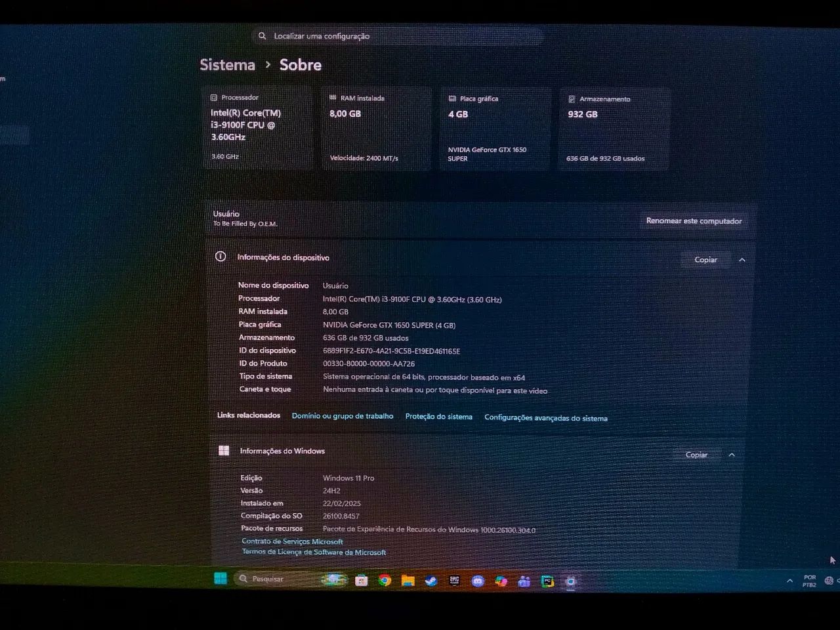Launch Google Chrome from the taskbar

[x=385, y=581]
